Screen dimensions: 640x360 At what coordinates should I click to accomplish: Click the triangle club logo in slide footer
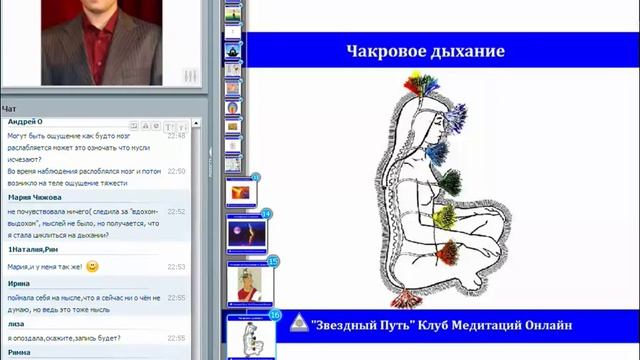coord(299,323)
